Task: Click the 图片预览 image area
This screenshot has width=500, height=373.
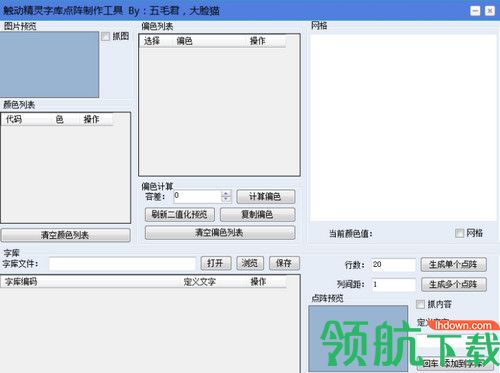Action: click(49, 65)
